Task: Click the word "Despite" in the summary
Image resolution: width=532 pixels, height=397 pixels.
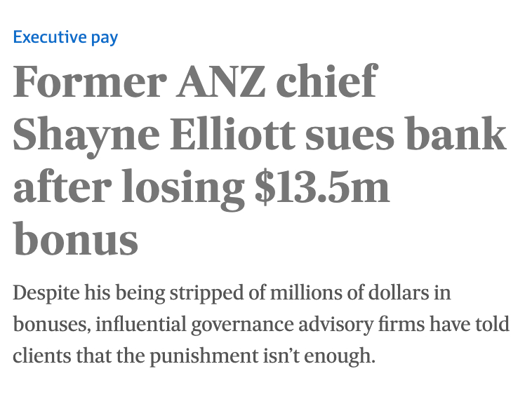Action: (44, 292)
